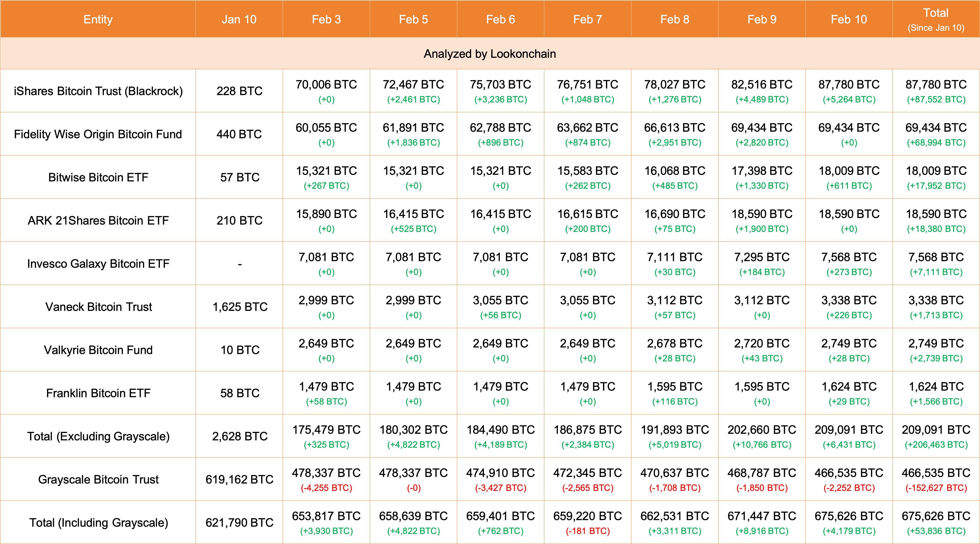Select Valkyrie Bitcoin Fund row label
This screenshot has width=980, height=544.
click(x=98, y=350)
